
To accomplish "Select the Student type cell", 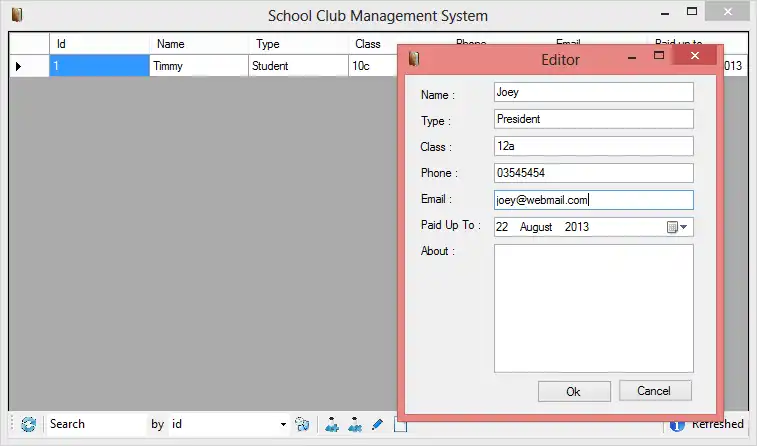I will pos(298,66).
